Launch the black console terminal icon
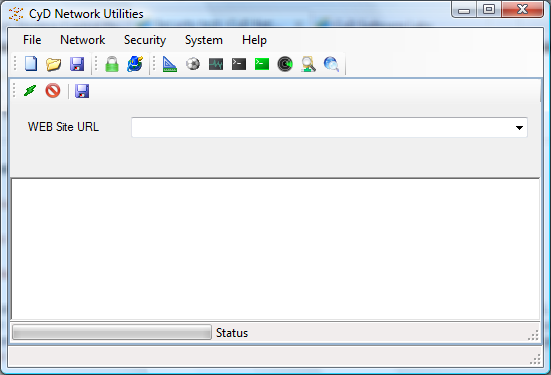The height and width of the screenshot is (375, 551). click(239, 64)
